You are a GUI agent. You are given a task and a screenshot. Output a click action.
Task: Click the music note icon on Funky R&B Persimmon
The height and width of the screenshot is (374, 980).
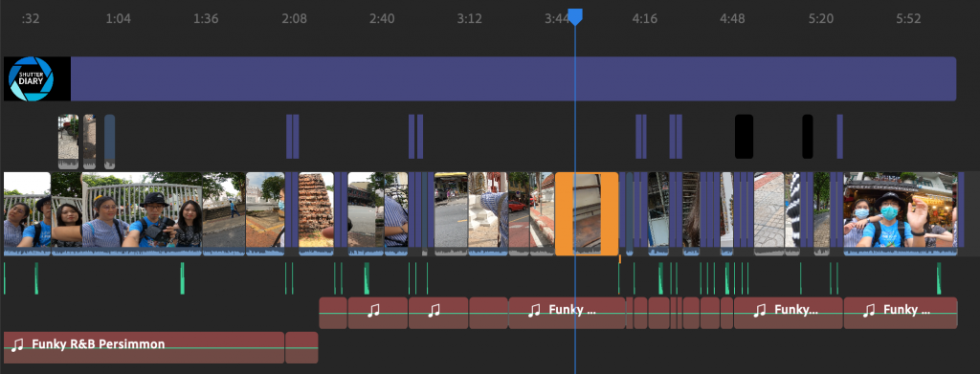pyautogui.click(x=17, y=344)
